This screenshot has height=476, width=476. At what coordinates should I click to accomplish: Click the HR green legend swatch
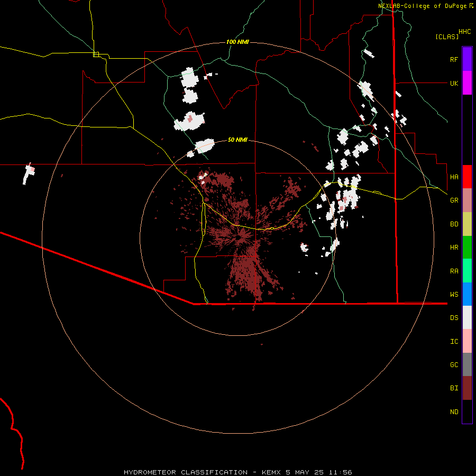[467, 248]
